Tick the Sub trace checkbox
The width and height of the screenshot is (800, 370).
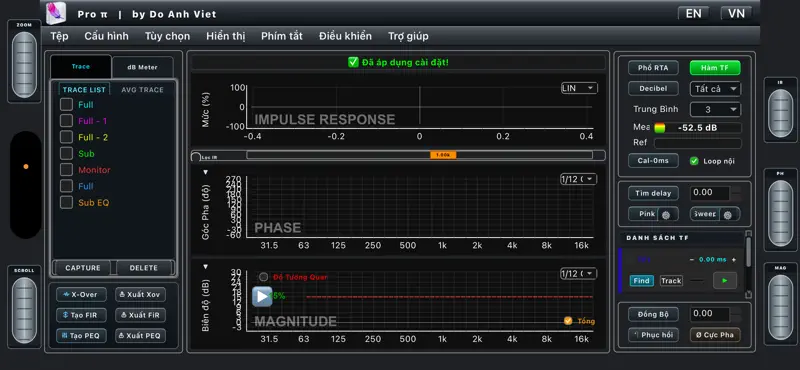pos(66,154)
